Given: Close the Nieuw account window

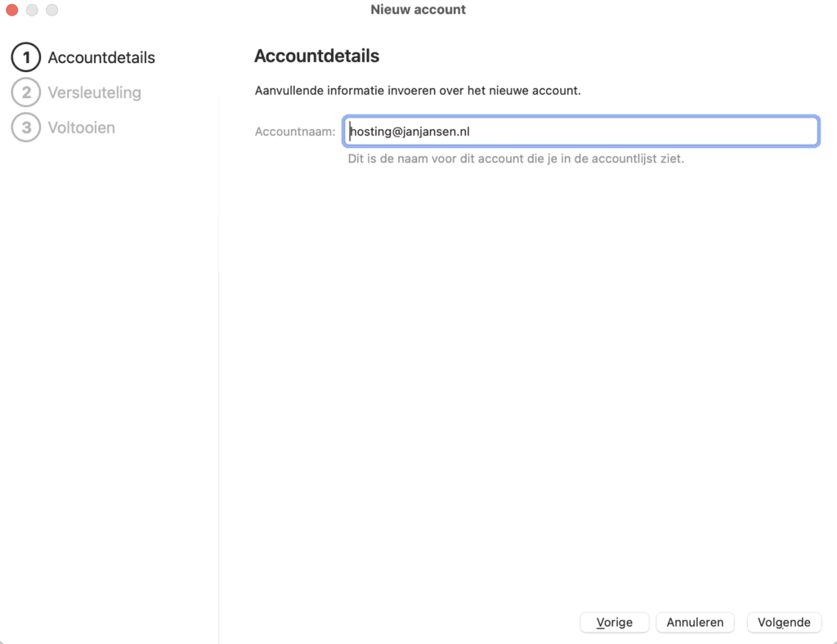Looking at the screenshot, I should [12, 10].
